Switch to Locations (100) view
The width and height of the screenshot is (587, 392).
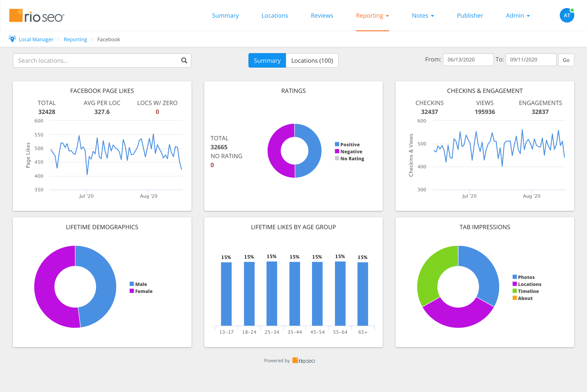pyautogui.click(x=312, y=60)
